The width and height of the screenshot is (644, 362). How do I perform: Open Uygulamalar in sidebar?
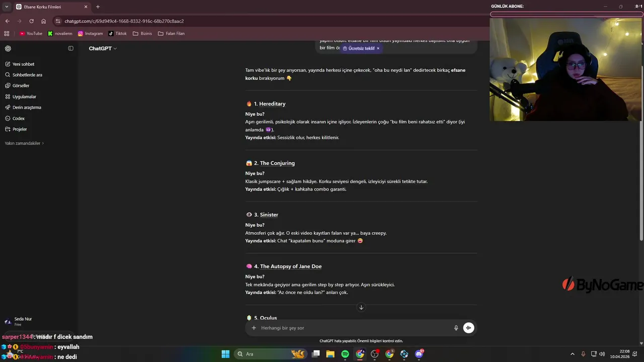coord(21,97)
